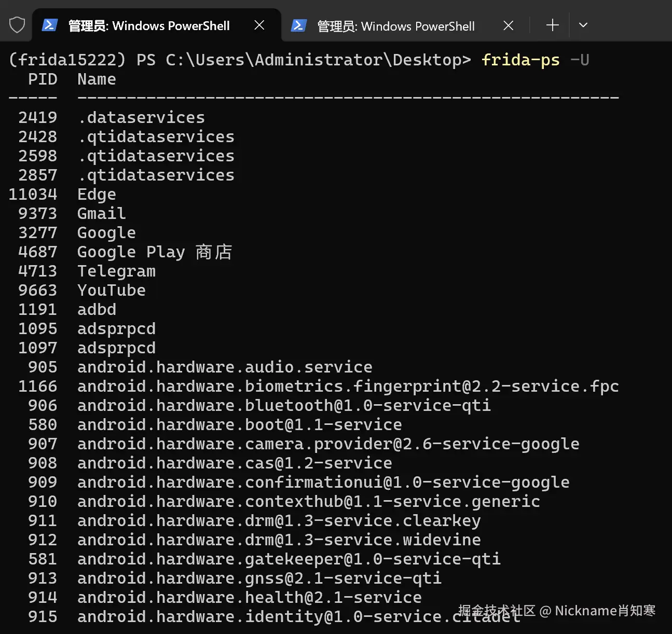Click the PID column header

(43, 79)
